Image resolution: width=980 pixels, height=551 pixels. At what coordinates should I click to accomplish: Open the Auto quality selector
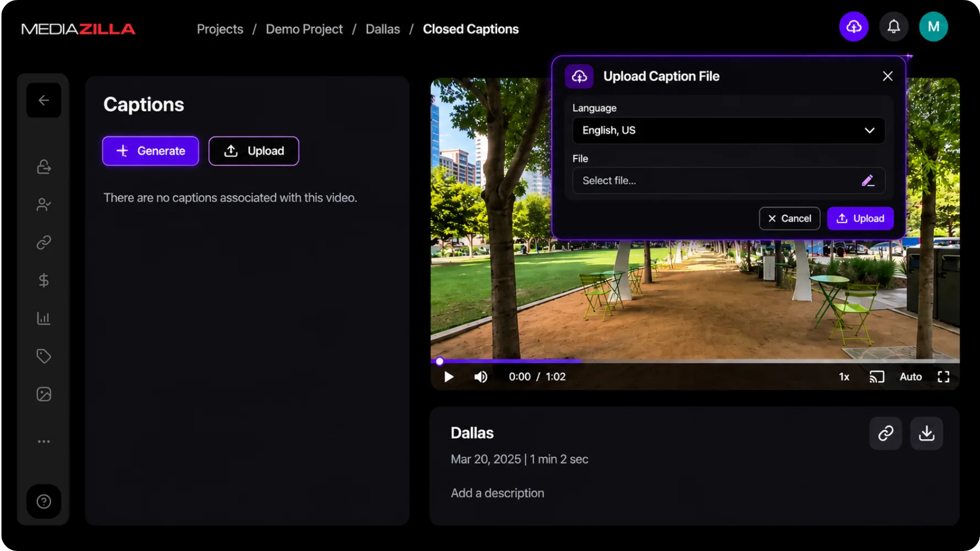[911, 377]
